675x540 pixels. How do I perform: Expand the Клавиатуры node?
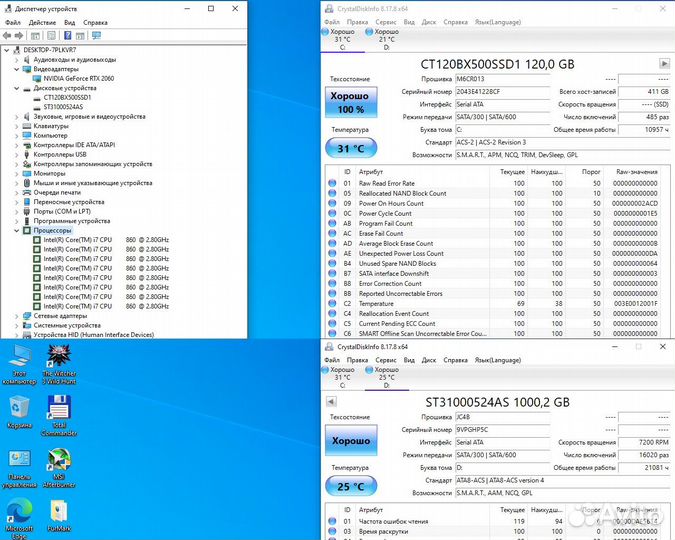[16, 126]
